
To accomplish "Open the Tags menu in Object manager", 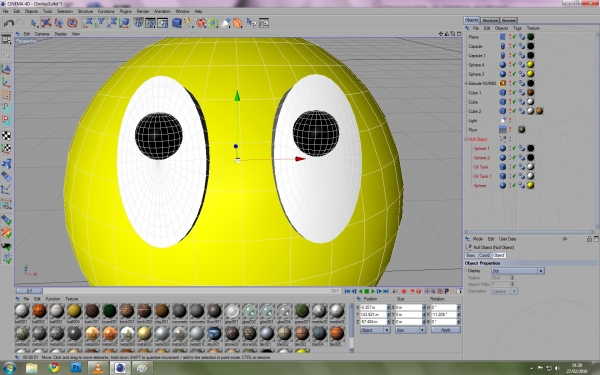I will coord(517,28).
